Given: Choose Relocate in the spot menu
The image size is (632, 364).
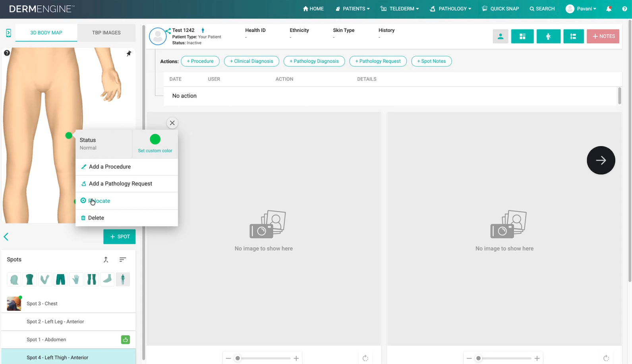Looking at the screenshot, I should 127,201.
